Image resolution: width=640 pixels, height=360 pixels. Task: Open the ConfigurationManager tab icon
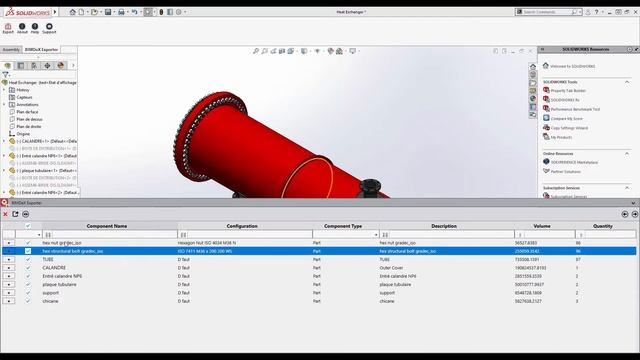34,65
